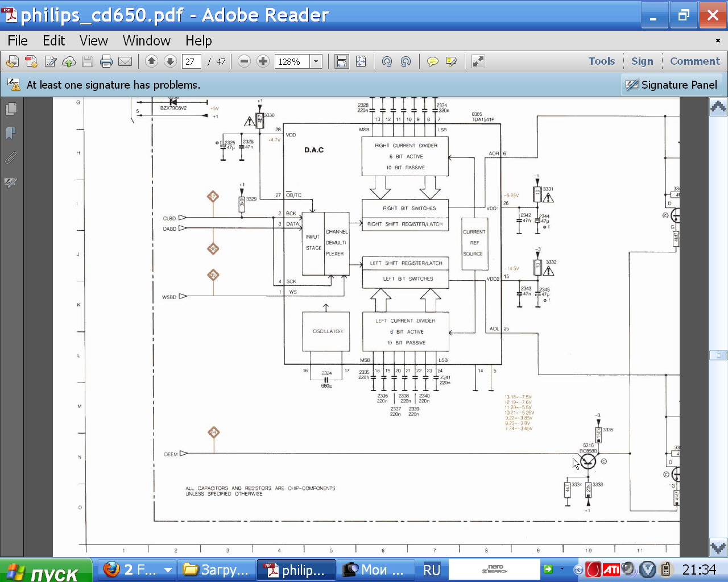Click the Print file icon

(x=106, y=61)
